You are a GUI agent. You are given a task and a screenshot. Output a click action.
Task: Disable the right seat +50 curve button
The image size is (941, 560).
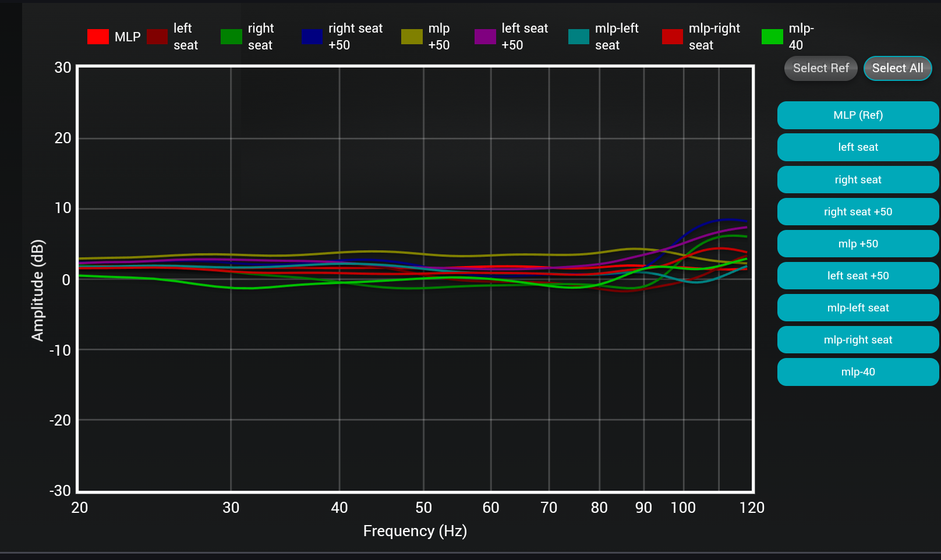pos(858,212)
